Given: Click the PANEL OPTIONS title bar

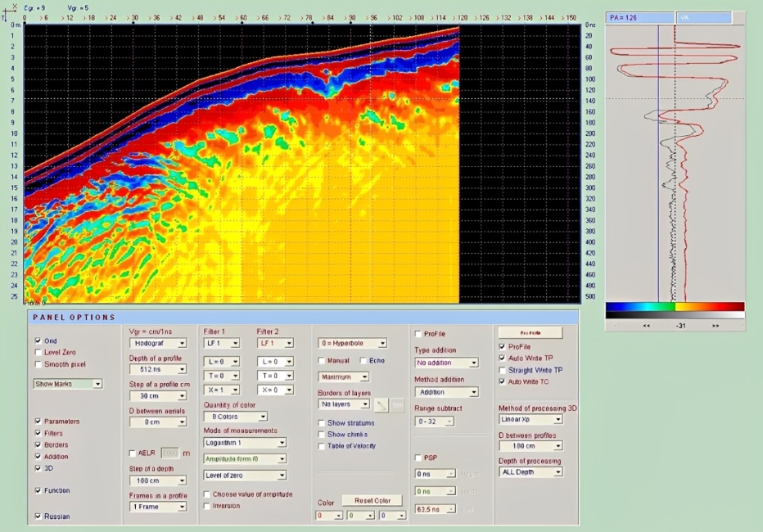Looking at the screenshot, I should [x=303, y=318].
